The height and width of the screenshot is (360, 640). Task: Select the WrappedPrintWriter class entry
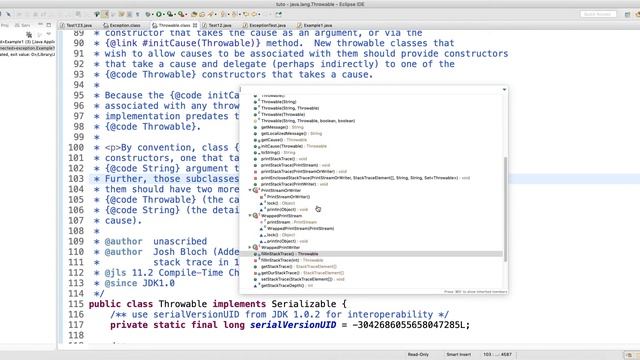[280, 247]
